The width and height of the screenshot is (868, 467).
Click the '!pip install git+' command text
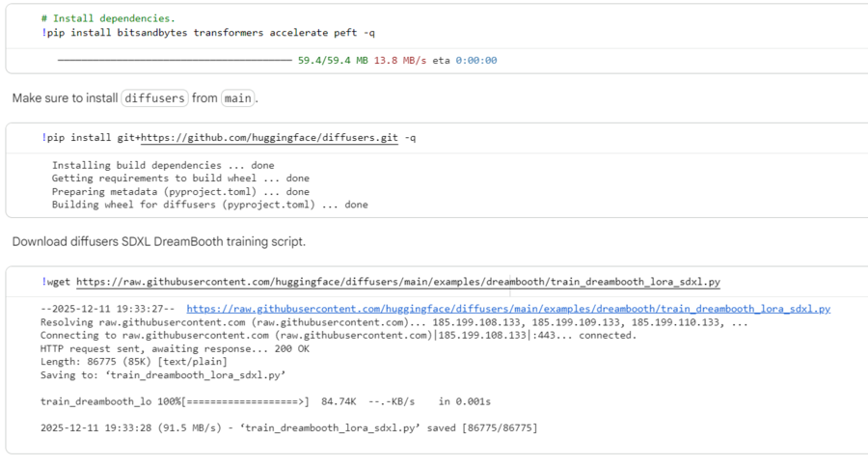pos(91,138)
